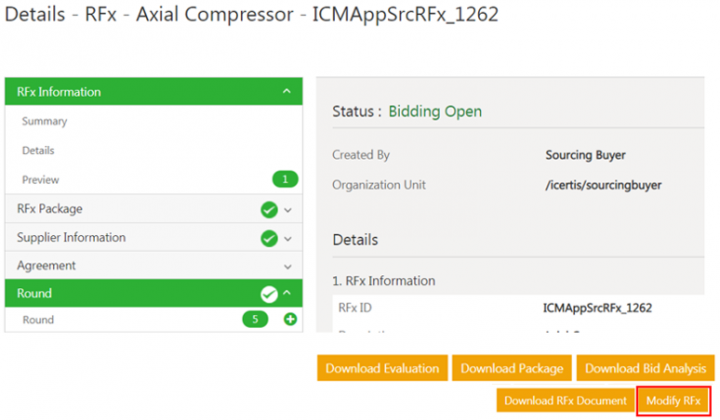Click the green plus icon beside Round

coord(291,320)
